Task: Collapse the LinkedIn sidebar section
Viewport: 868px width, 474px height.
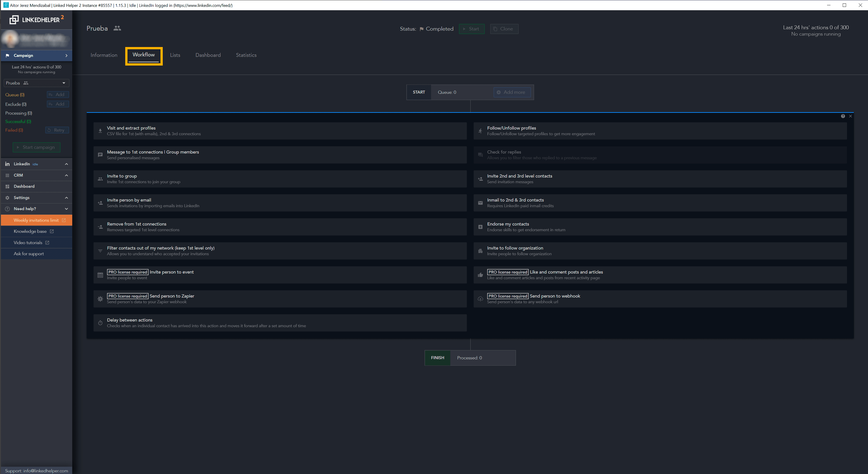Action: 66,164
